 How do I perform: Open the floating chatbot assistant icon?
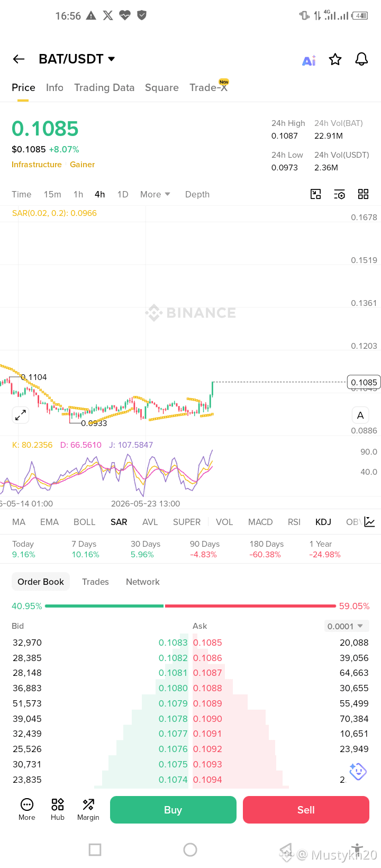pyautogui.click(x=358, y=772)
